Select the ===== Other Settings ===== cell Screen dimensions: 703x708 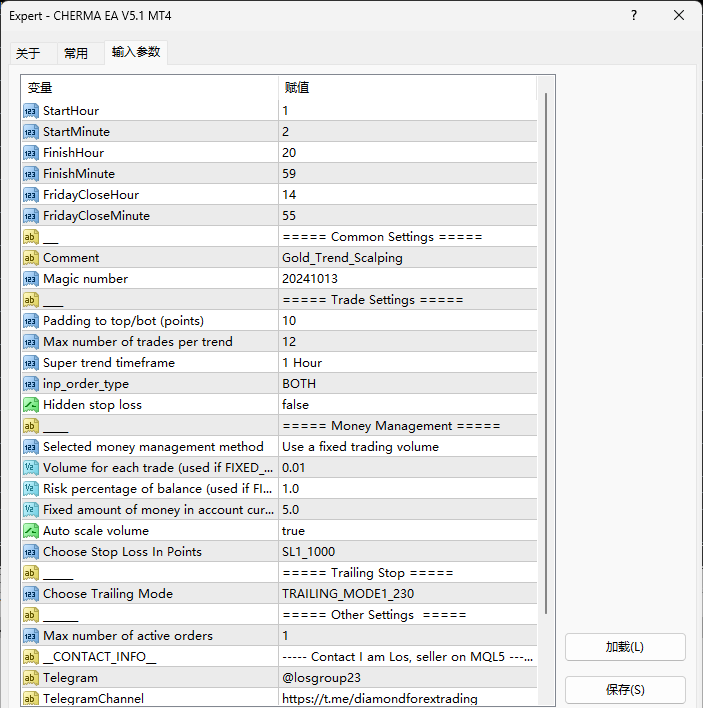pyautogui.click(x=408, y=615)
